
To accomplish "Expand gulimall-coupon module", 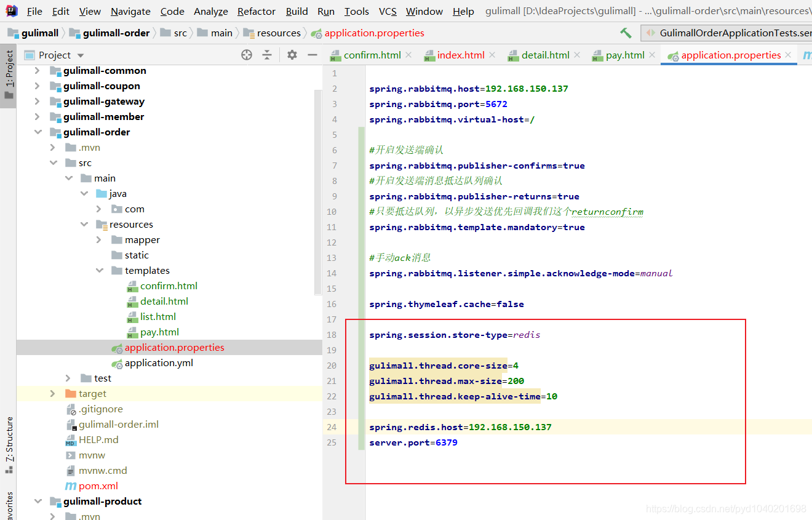I will 38,86.
